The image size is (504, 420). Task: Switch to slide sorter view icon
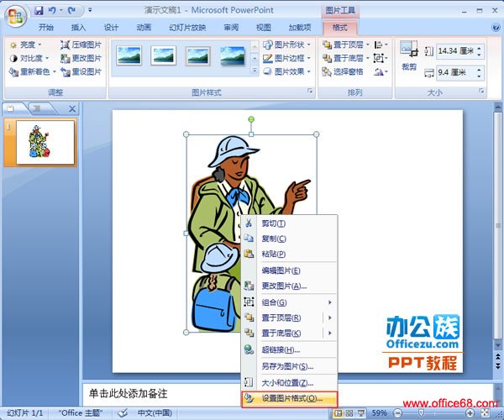349,413
